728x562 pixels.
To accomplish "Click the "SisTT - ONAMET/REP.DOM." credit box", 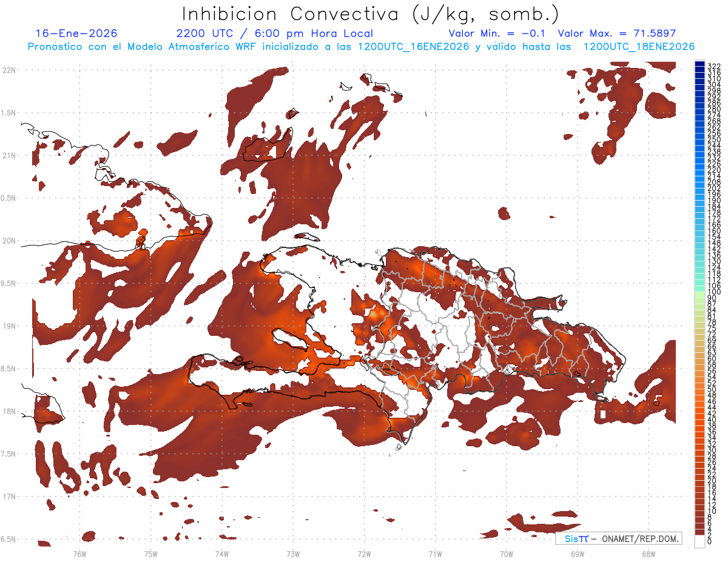I will click(619, 538).
